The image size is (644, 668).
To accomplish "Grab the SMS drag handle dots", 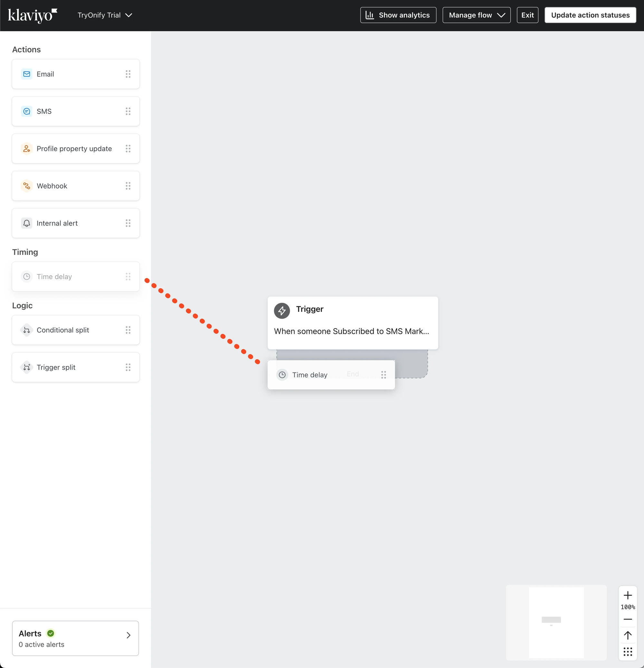I will pos(128,111).
